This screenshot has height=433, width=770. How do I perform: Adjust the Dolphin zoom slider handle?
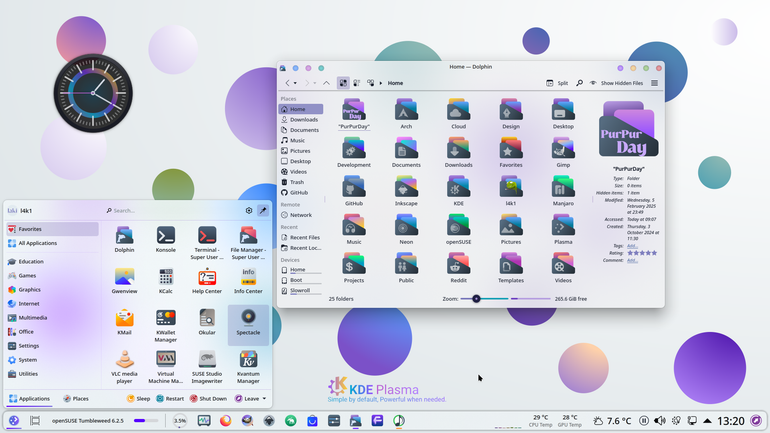(476, 298)
